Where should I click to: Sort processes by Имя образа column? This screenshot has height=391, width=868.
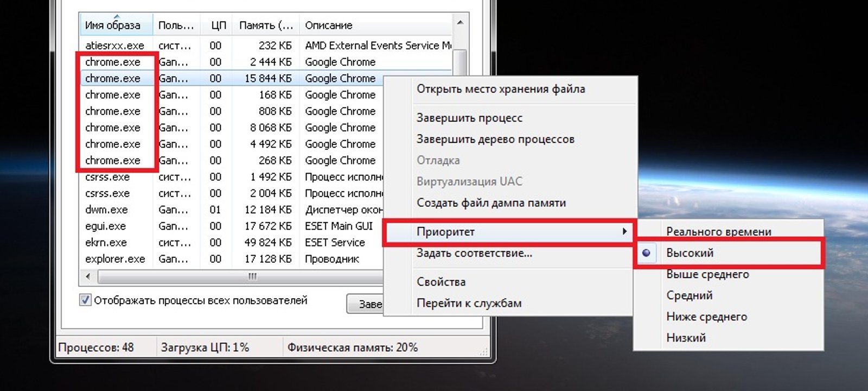coord(116,25)
